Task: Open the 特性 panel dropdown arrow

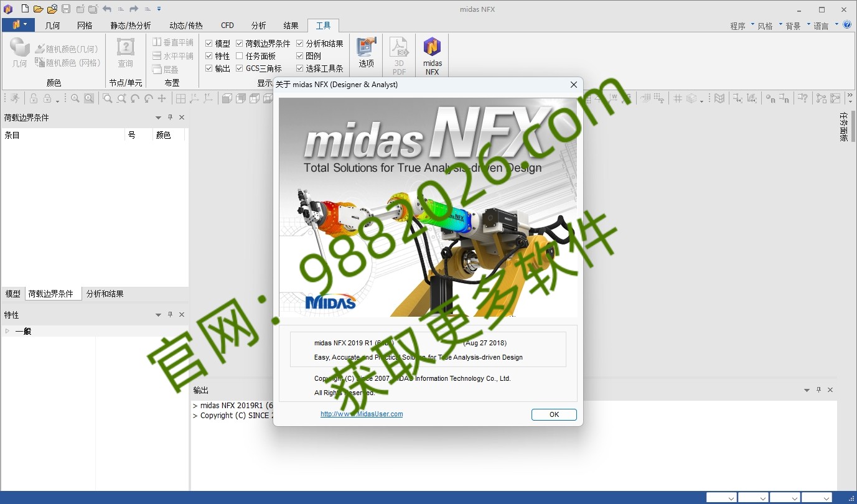Action: pyautogui.click(x=158, y=315)
